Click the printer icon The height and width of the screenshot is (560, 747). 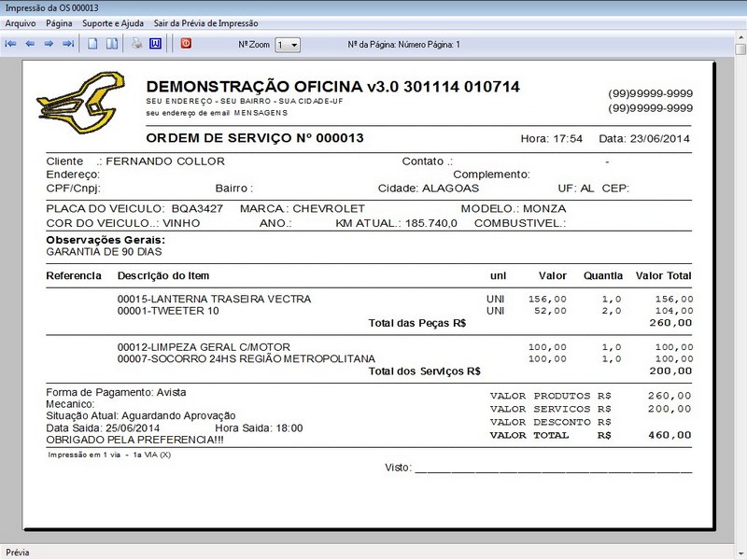click(x=136, y=44)
